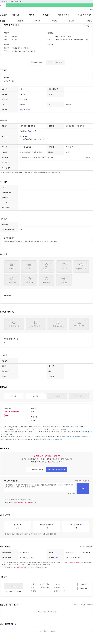Open 채용절차법 제11조 link on last notice line
Screen dimensions: 93x644
[x=51, y=439]
